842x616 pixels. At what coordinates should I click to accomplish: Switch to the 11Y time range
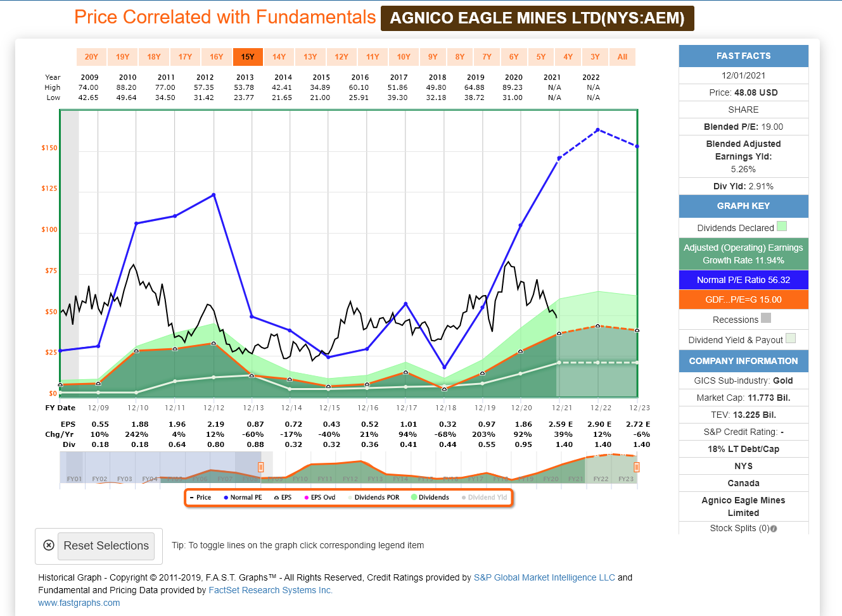[x=373, y=57]
